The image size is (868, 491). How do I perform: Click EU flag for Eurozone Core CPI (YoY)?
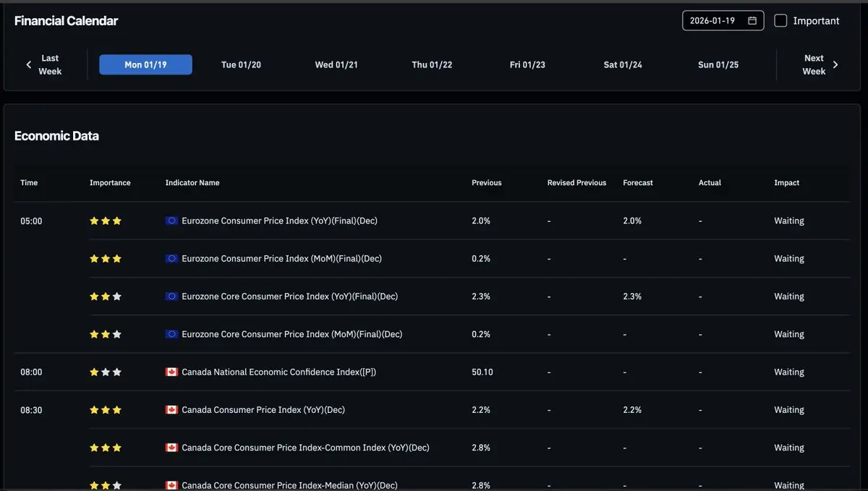click(171, 296)
